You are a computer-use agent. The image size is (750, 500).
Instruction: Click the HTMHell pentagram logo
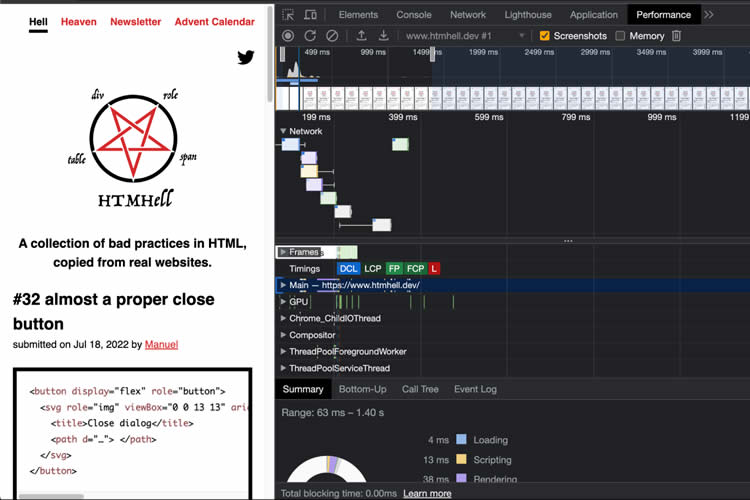(x=133, y=139)
